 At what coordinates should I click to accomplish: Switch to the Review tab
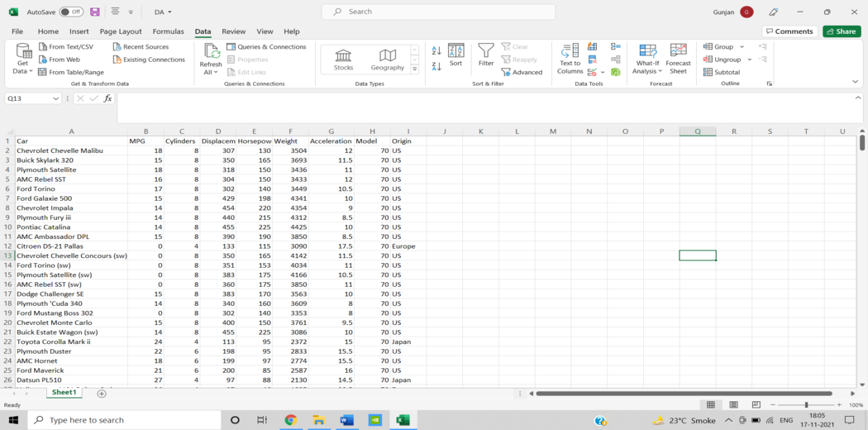(234, 31)
